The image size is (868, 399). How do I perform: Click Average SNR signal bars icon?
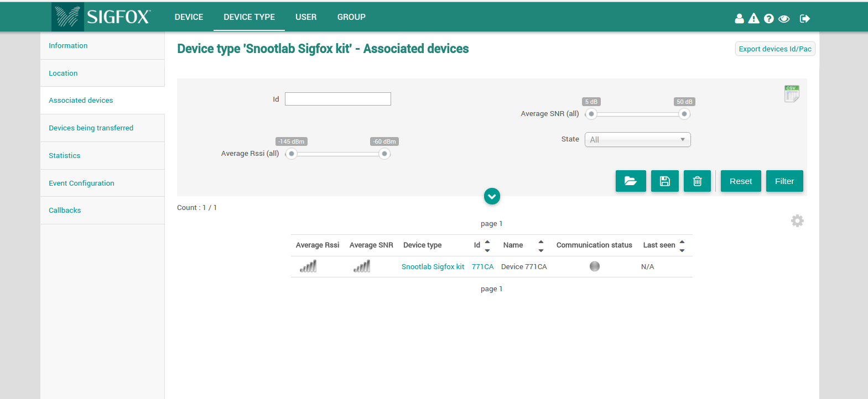362,266
